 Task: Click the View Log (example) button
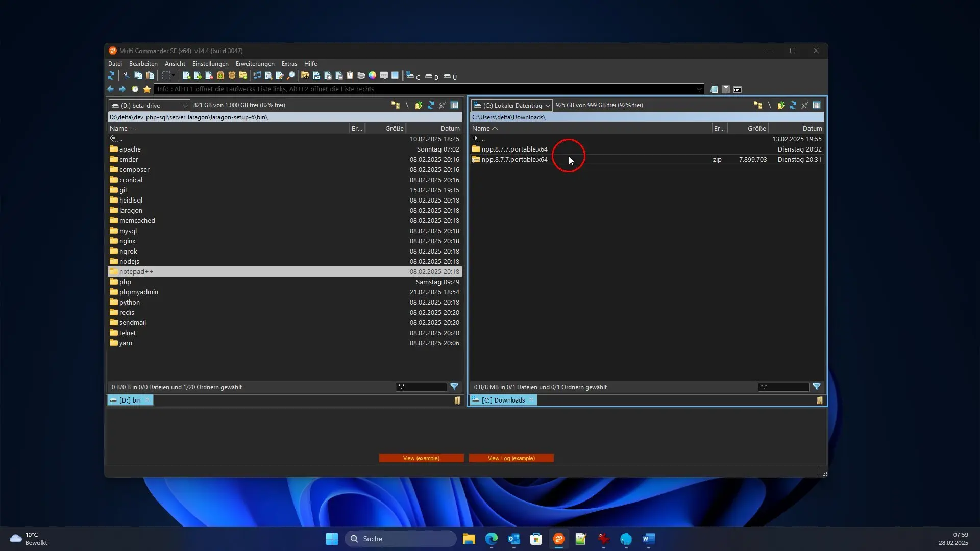[511, 458]
